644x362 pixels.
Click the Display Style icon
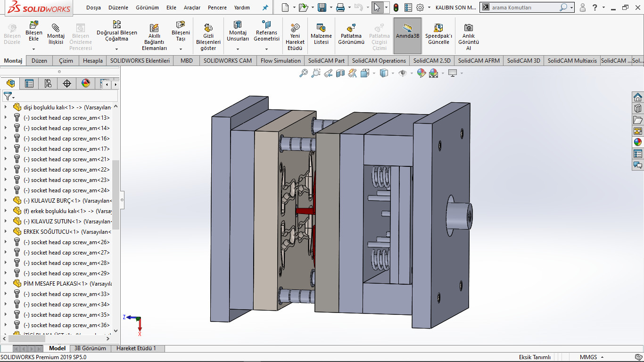[x=384, y=73]
